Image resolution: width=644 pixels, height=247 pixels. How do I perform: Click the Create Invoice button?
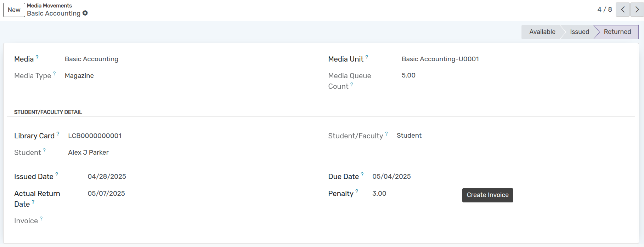coord(487,195)
